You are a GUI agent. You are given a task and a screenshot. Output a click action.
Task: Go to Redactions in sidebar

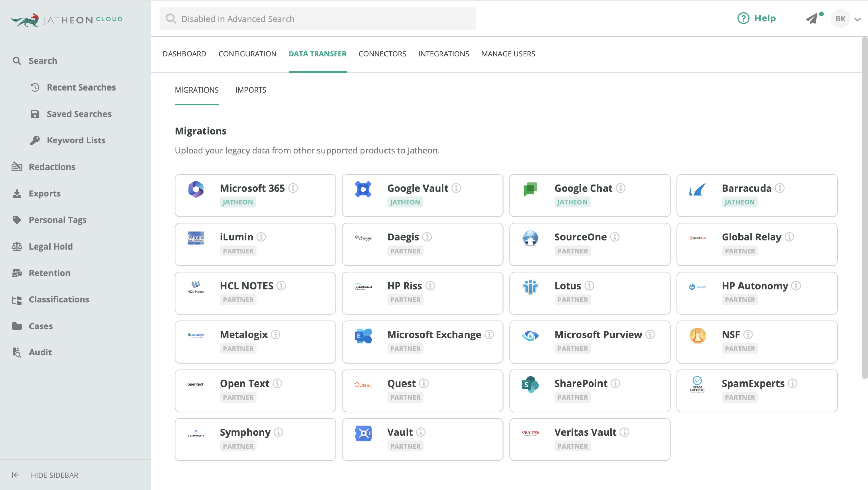click(52, 166)
